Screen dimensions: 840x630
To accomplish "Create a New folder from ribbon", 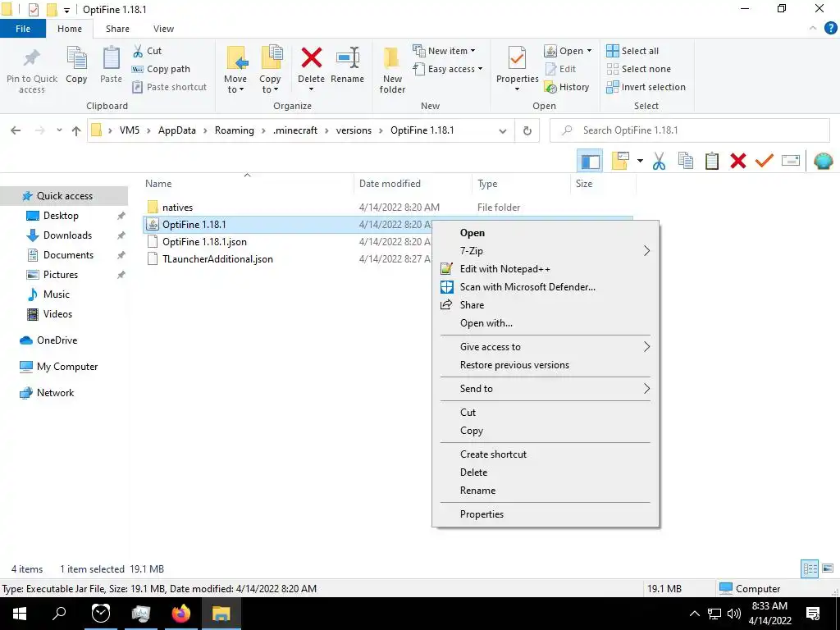I will coord(392,70).
